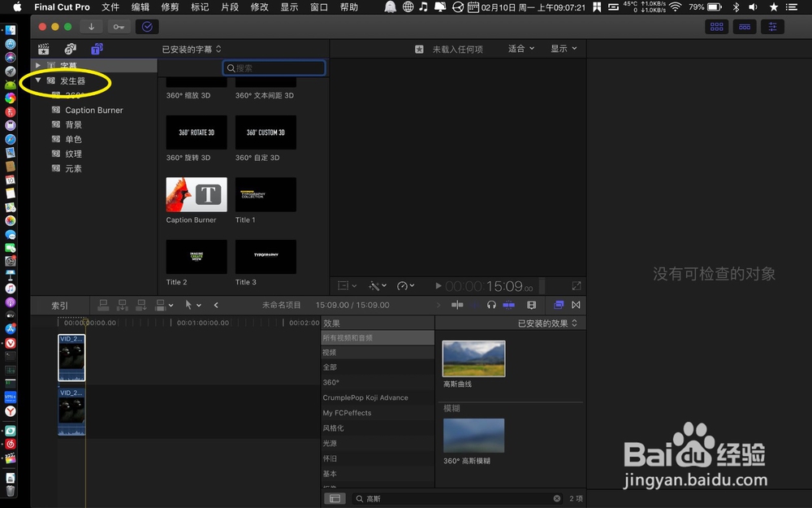This screenshot has height=508, width=812.
Task: Click the Append clip edit button
Action: click(140, 305)
